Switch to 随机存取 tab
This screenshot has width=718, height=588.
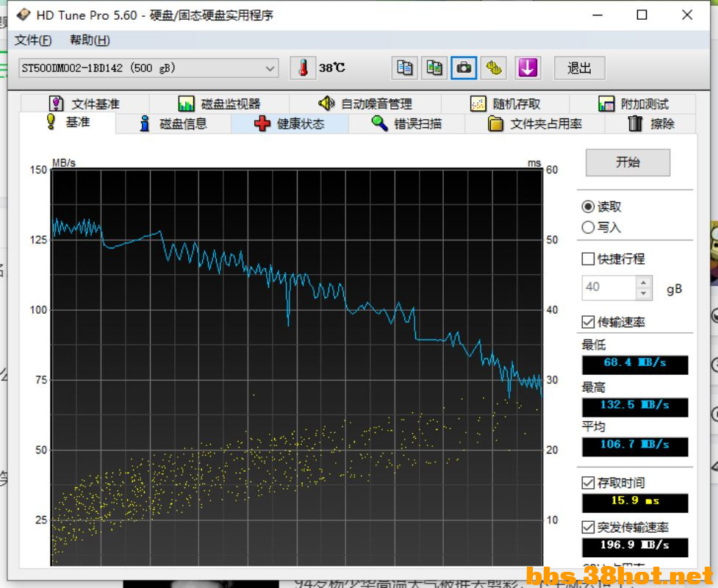tap(506, 104)
